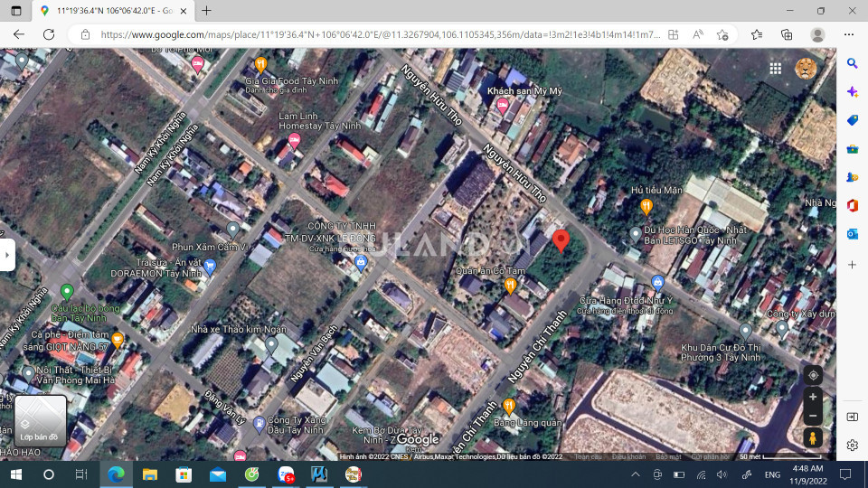Hide the Edge sidebar
This screenshot has height=488, width=868.
click(853, 417)
